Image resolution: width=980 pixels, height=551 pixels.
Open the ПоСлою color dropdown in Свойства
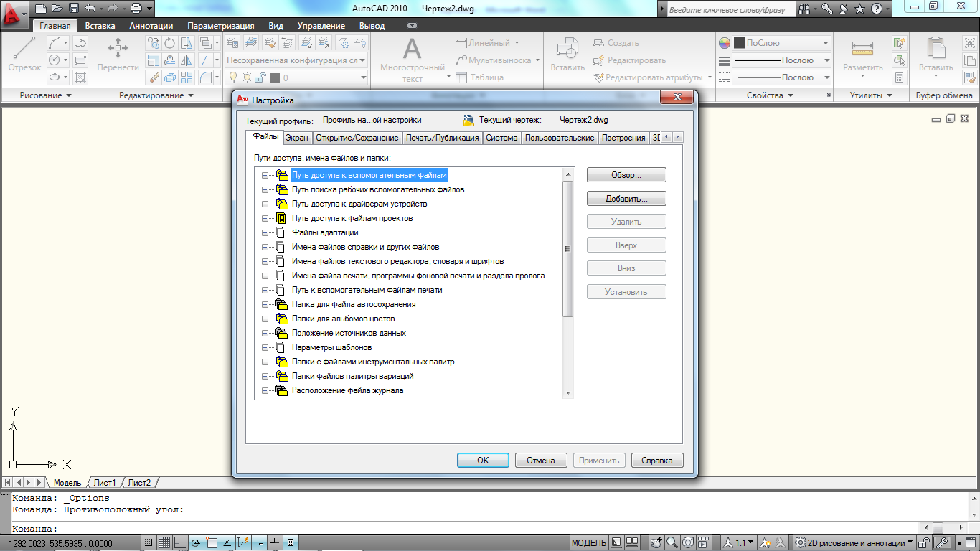[x=782, y=43]
